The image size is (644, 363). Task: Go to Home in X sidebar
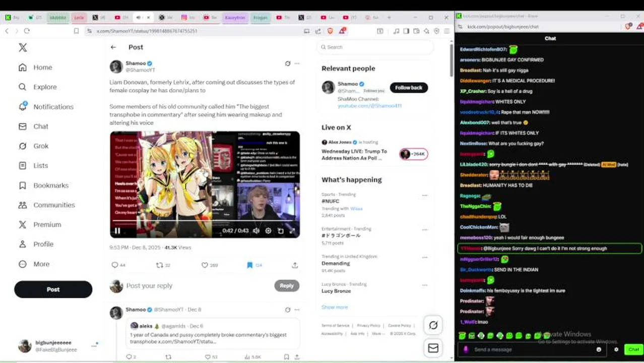tap(35, 68)
